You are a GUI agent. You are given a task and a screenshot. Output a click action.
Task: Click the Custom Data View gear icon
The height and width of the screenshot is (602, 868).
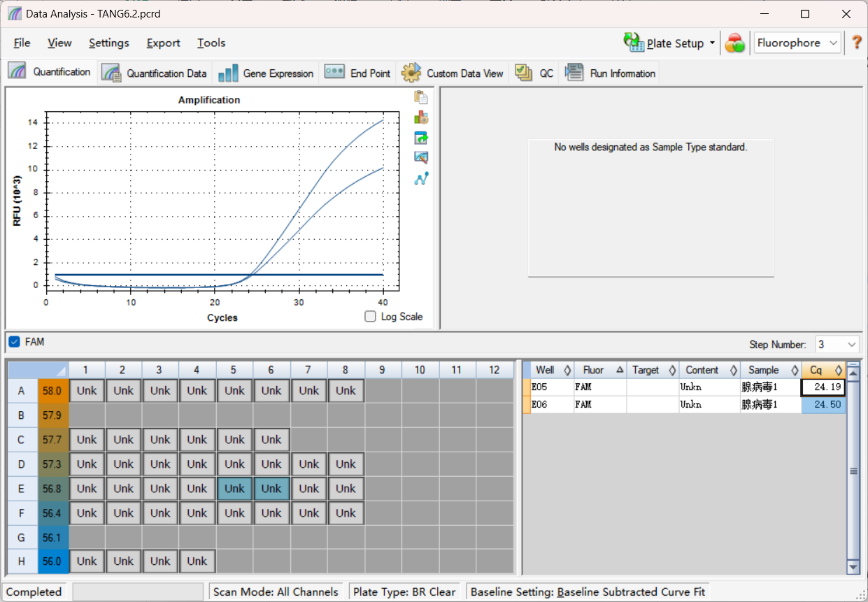coord(411,72)
